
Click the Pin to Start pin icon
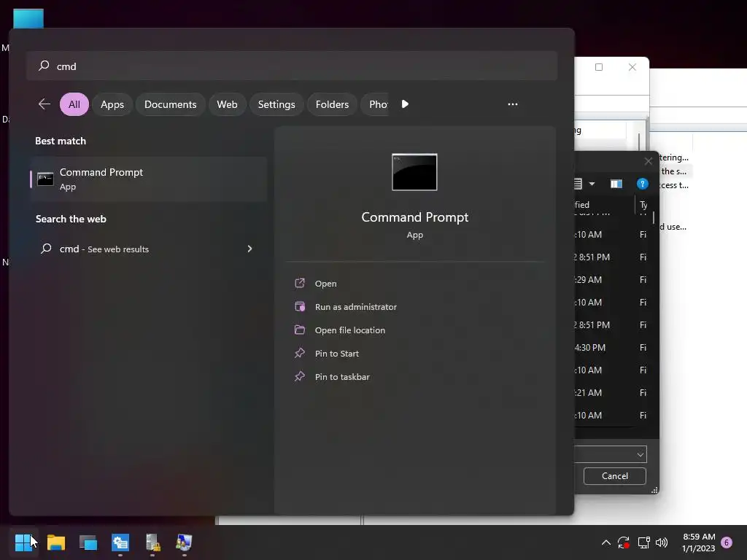coord(300,354)
